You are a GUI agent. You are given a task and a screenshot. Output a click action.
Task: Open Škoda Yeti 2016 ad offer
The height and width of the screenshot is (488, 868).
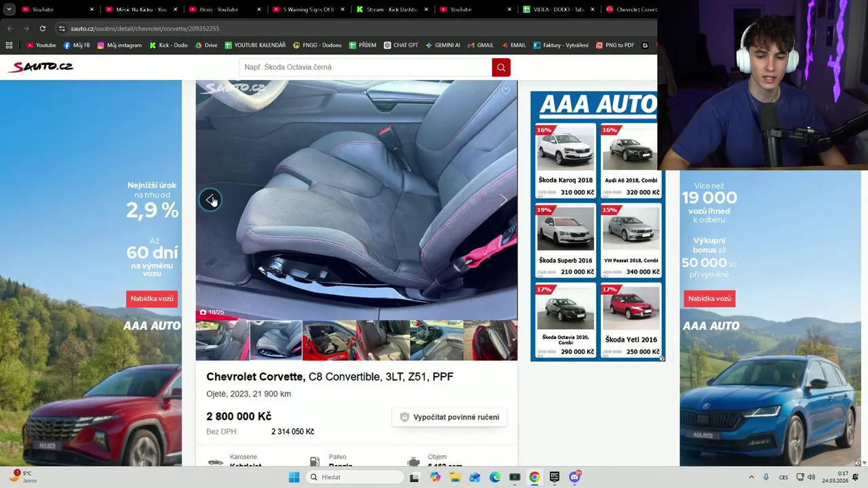click(x=630, y=321)
